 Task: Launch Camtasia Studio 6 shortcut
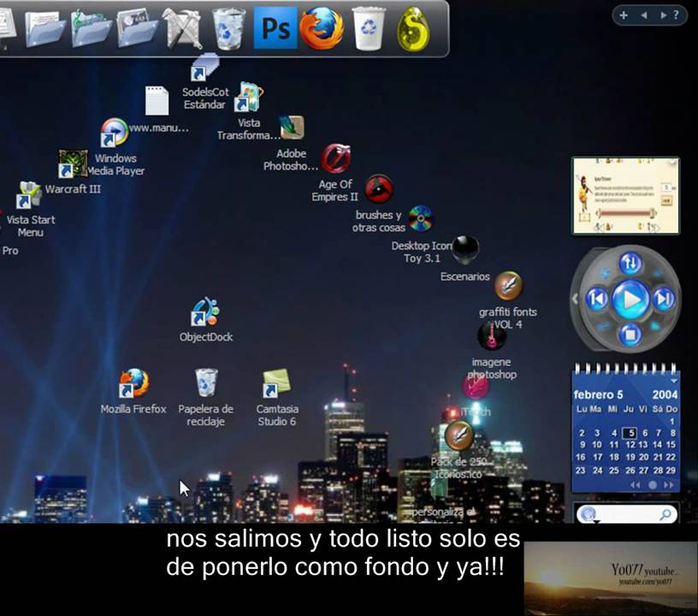[x=277, y=383]
